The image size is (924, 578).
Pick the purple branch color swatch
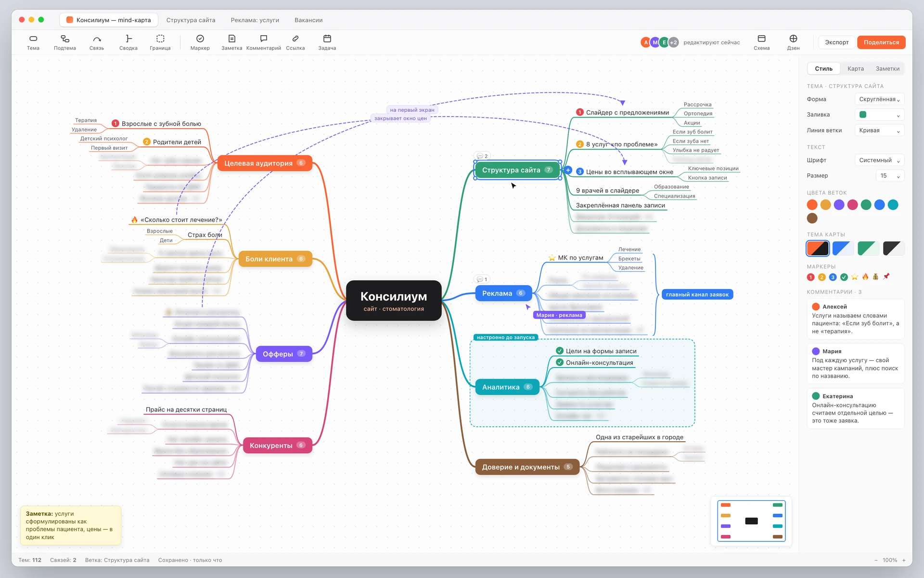tap(839, 205)
